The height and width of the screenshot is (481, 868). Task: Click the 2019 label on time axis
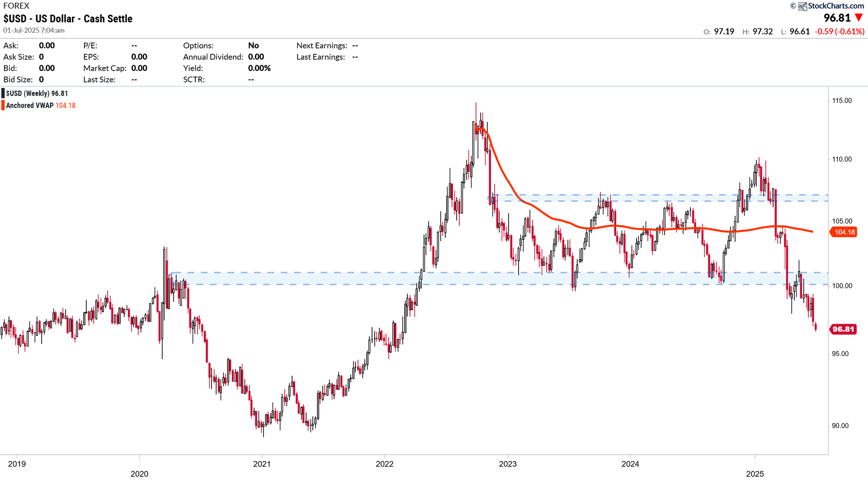coord(17,464)
